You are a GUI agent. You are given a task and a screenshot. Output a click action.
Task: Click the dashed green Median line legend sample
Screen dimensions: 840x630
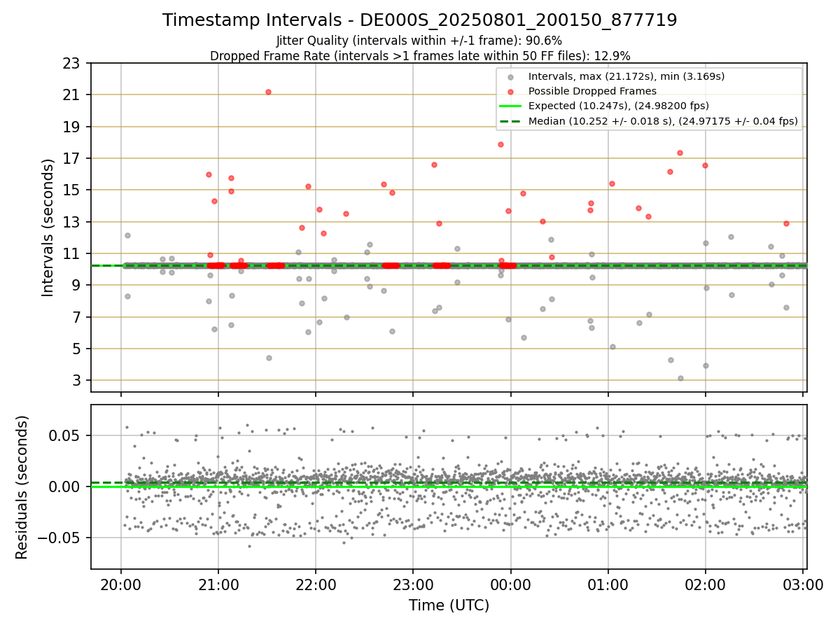(510, 121)
